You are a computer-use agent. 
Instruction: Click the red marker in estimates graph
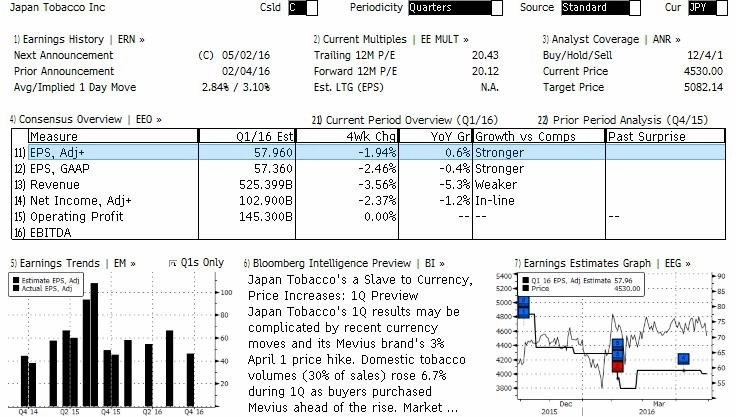pyautogui.click(x=618, y=366)
